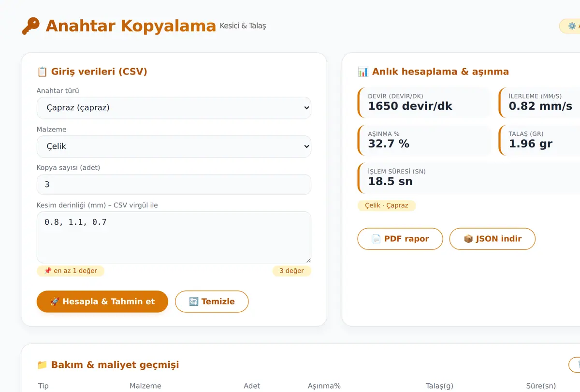Click the Tip column header
Screen dimensions: 580x392
click(43, 386)
